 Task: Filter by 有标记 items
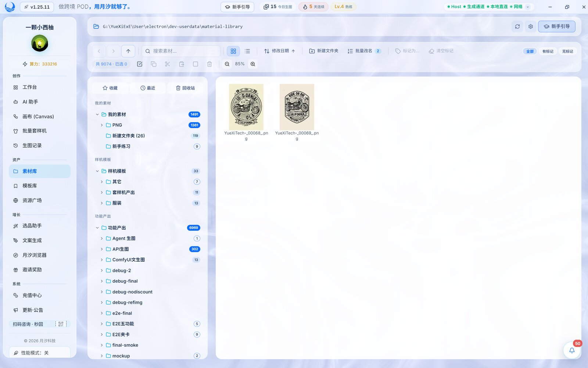(x=548, y=51)
